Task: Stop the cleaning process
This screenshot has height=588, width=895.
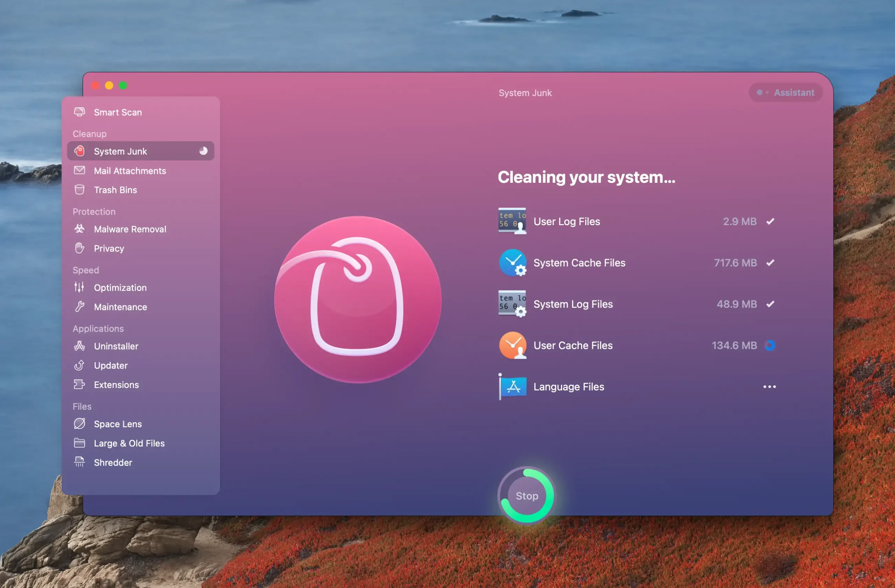Action: coord(527,495)
